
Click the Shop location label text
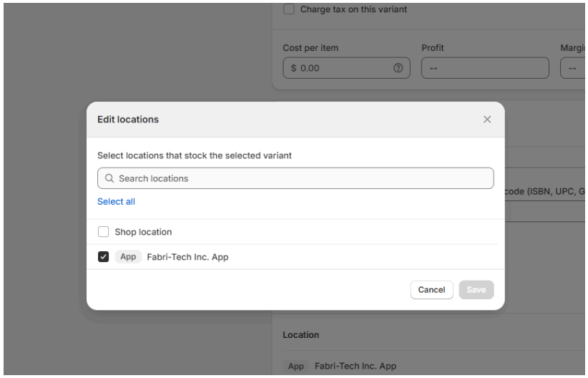point(143,232)
